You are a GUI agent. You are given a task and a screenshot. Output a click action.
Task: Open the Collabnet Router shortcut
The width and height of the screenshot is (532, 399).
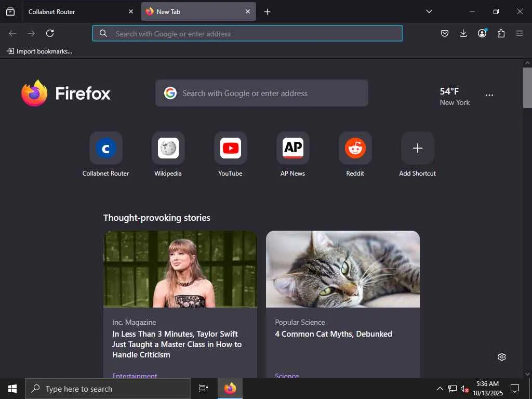(105, 154)
